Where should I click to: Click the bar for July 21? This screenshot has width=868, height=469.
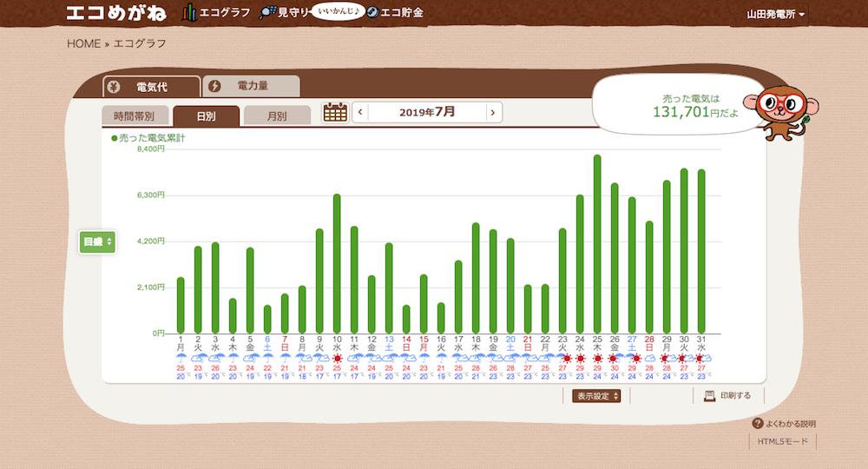528,309
